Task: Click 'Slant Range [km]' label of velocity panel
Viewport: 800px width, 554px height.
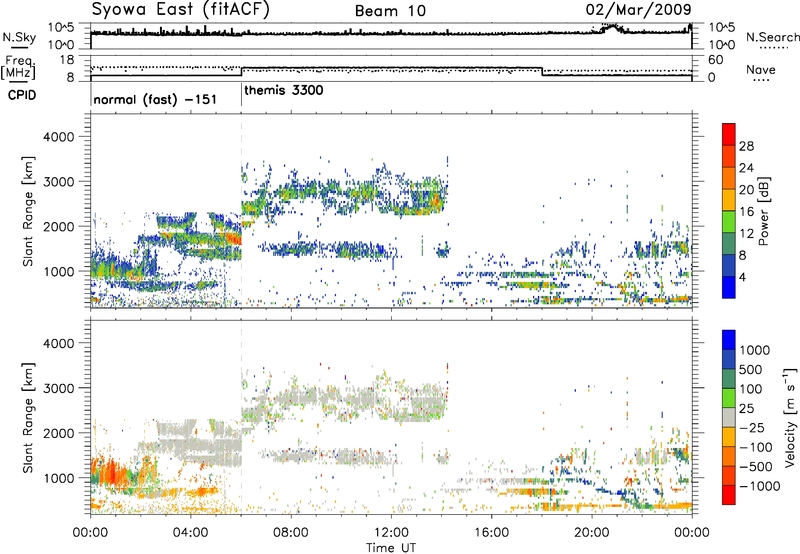Action: [x=28, y=417]
